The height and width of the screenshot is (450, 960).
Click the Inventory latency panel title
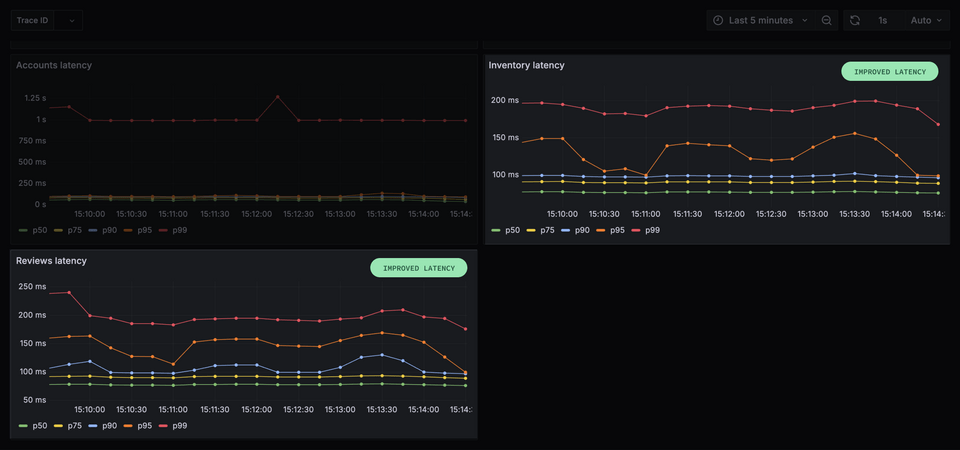coord(527,65)
